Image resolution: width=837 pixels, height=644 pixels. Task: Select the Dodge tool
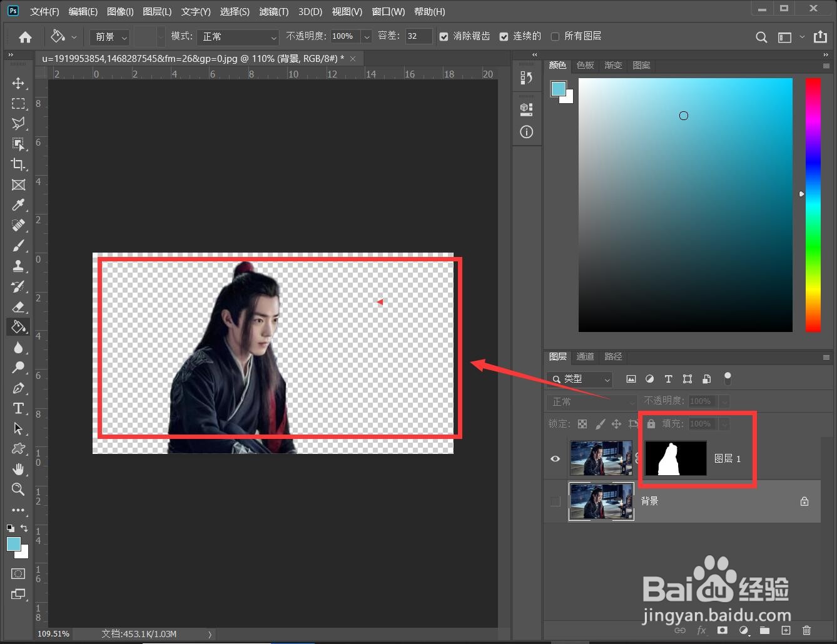(18, 367)
